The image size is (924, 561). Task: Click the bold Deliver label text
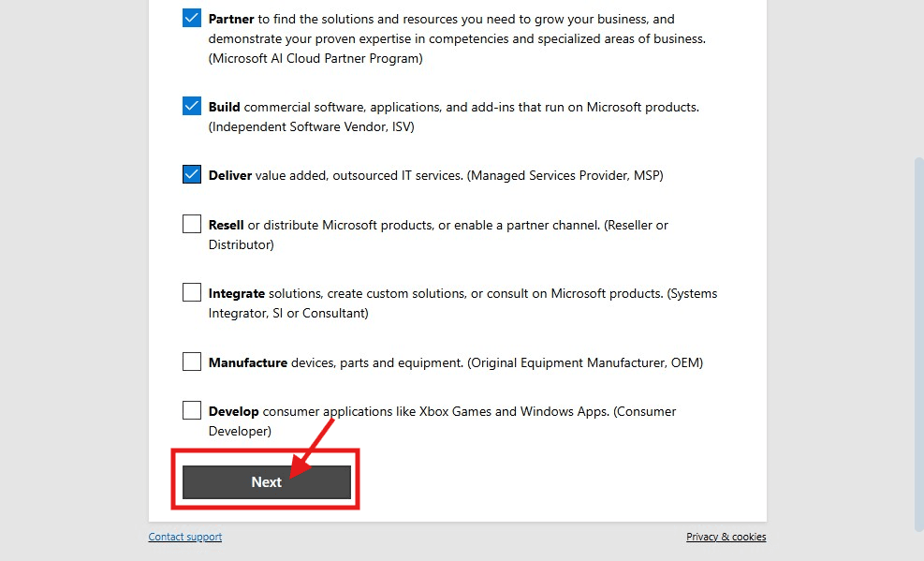[x=230, y=175]
